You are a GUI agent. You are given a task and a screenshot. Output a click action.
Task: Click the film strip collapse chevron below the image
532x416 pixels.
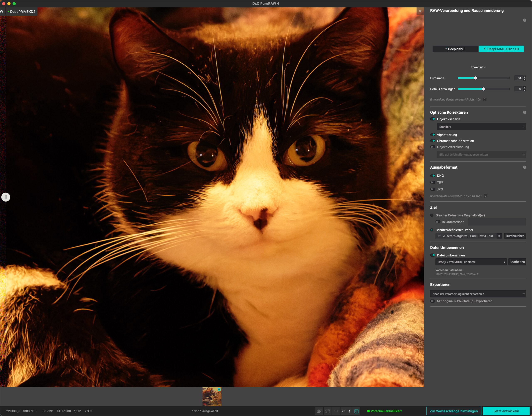pyautogui.click(x=212, y=381)
